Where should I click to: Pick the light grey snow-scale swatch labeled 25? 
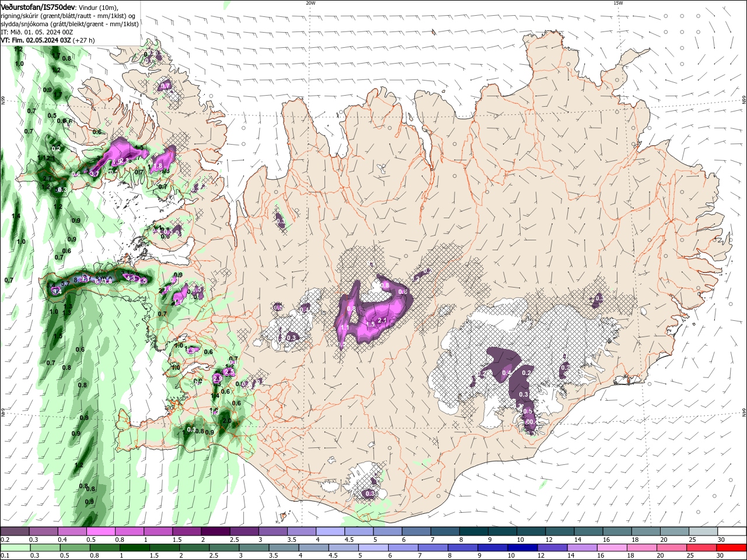703,531
